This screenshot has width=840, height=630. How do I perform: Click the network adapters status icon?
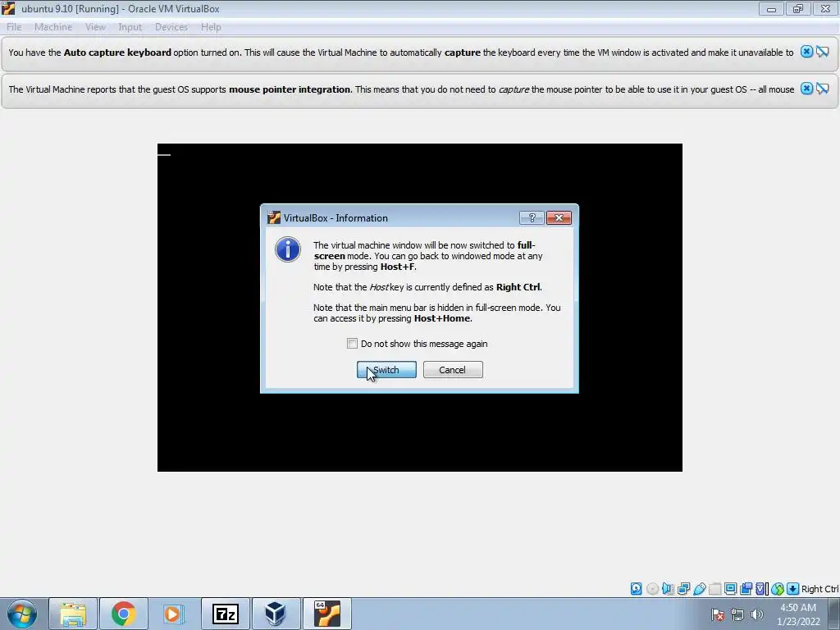click(683, 589)
